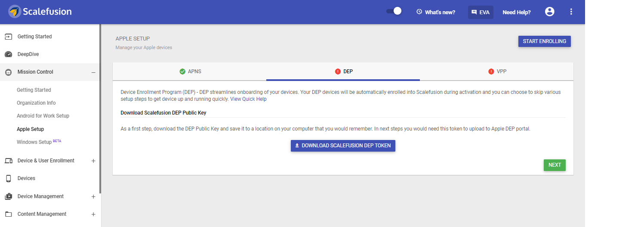
Task: Click red alert icon on VPP tab
Action: (x=491, y=72)
